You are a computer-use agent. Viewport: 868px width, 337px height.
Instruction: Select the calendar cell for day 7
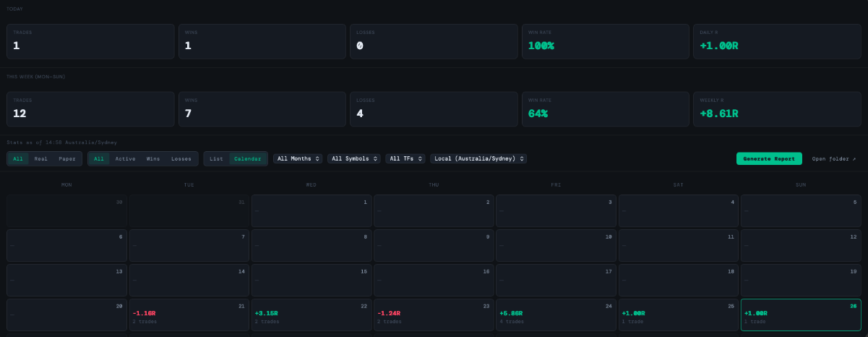189,245
